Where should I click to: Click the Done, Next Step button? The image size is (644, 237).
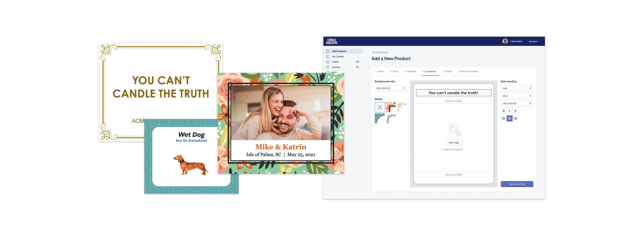[x=517, y=184]
